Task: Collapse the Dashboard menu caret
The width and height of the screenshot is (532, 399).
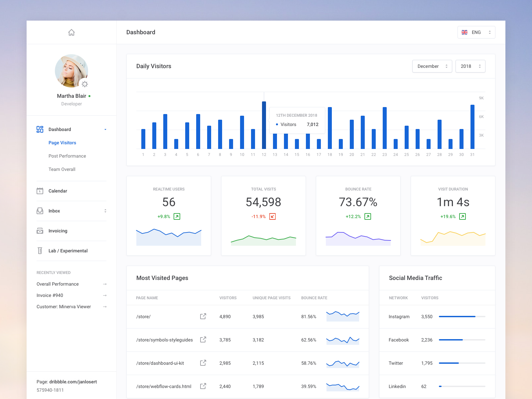Action: coord(105,129)
